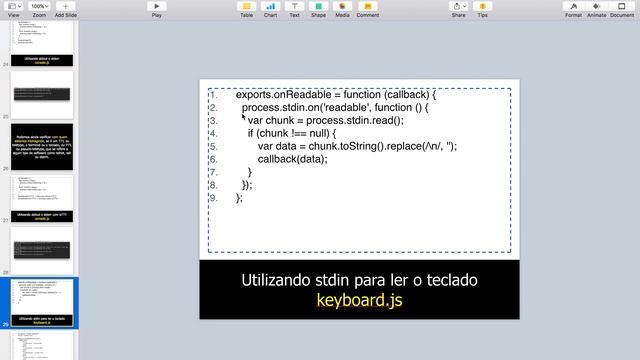The width and height of the screenshot is (640, 360).
Task: Insert a table
Action: point(247,7)
